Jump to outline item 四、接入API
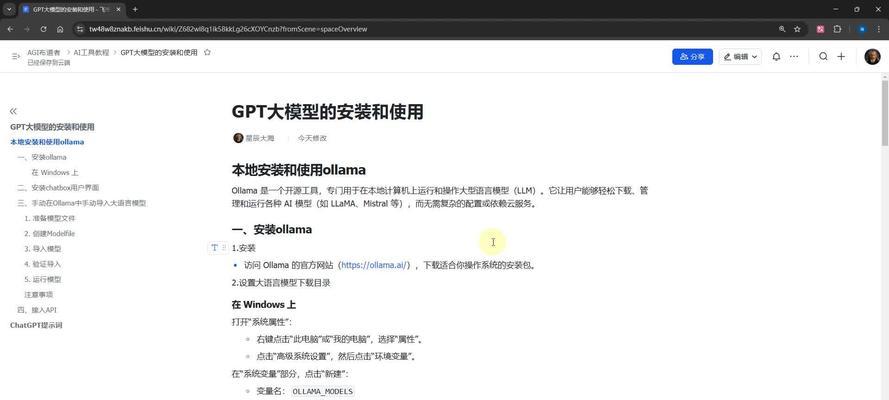Viewport: 889px width, 400px height. (x=37, y=310)
